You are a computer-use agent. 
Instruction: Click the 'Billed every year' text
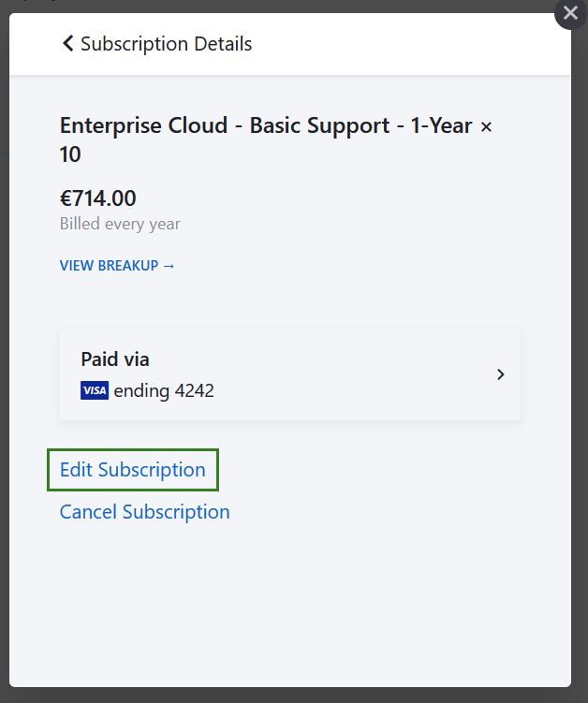(120, 225)
